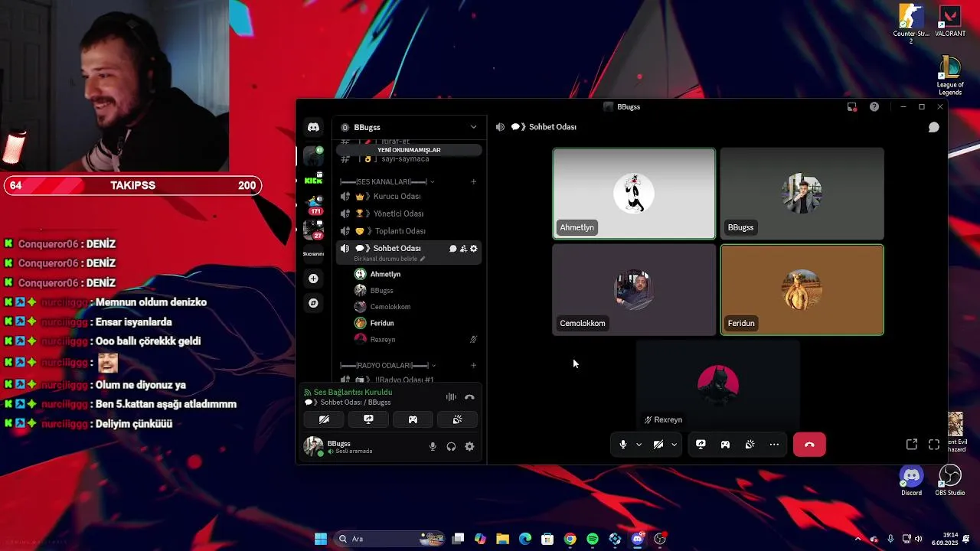
Task: Open Discord home via the logo icon
Action: (x=313, y=127)
